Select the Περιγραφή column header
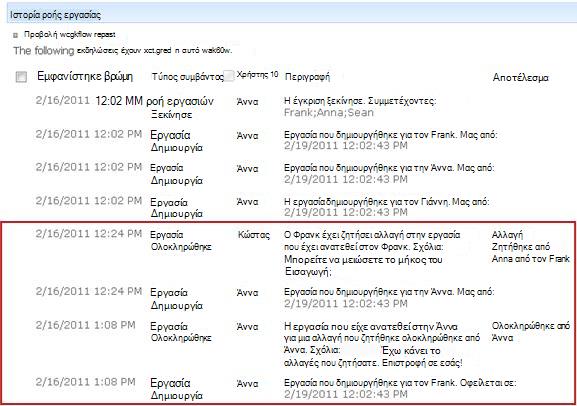This screenshot has height=406, width=577. (x=307, y=77)
